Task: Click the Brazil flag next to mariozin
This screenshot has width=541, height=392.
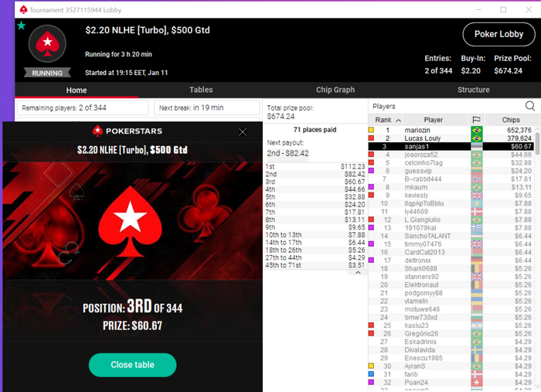Action: tap(477, 130)
